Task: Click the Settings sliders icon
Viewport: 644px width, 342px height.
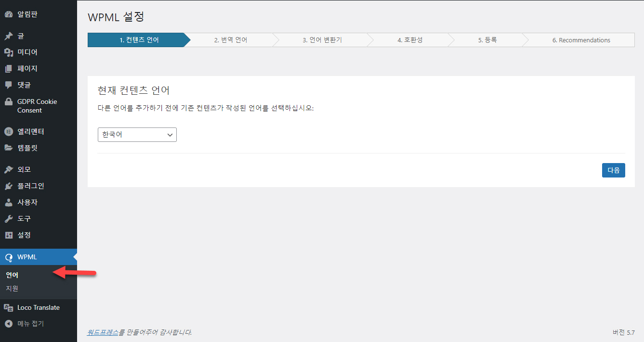Action: pos(8,235)
